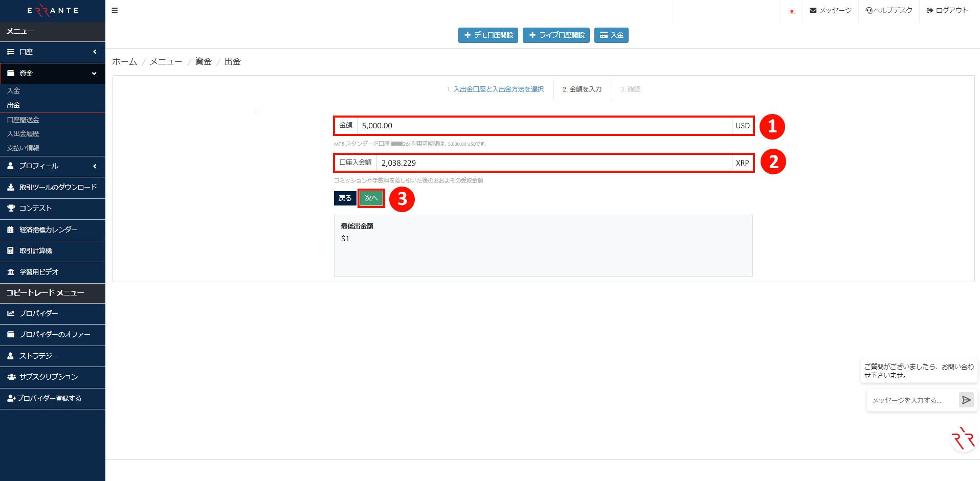Send chat message with the arrow icon
The width and height of the screenshot is (980, 481).
tap(966, 400)
